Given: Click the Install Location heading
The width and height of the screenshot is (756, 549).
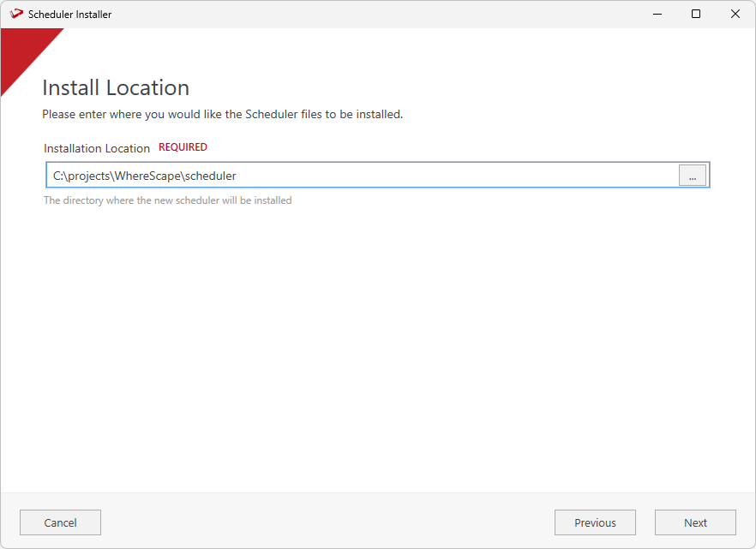Looking at the screenshot, I should point(116,88).
